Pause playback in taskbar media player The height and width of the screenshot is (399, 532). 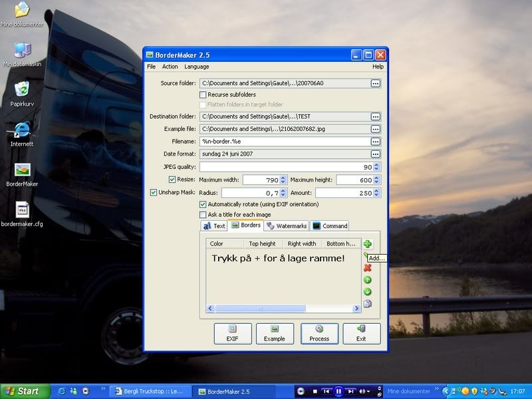pos(338,392)
